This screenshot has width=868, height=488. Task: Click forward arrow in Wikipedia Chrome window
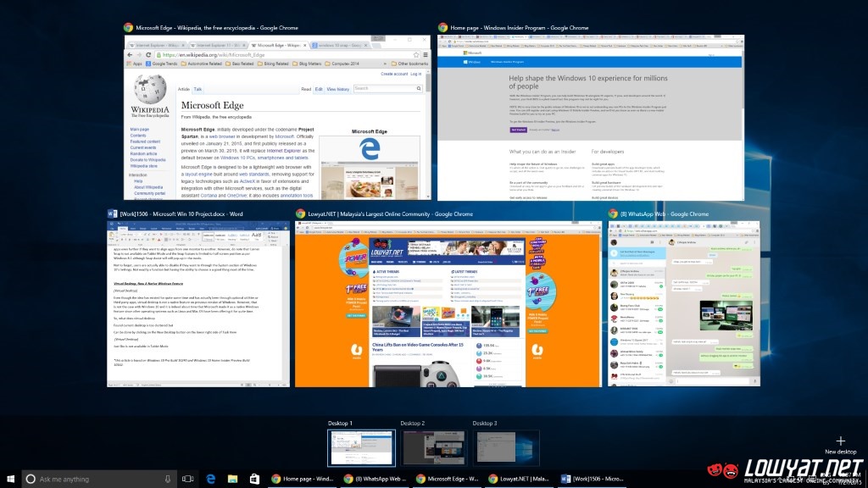coord(139,55)
